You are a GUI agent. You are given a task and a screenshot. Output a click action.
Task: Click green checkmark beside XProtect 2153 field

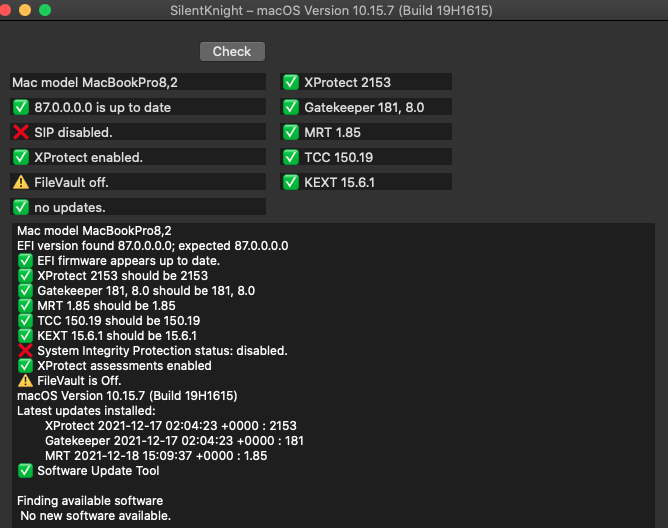291,82
